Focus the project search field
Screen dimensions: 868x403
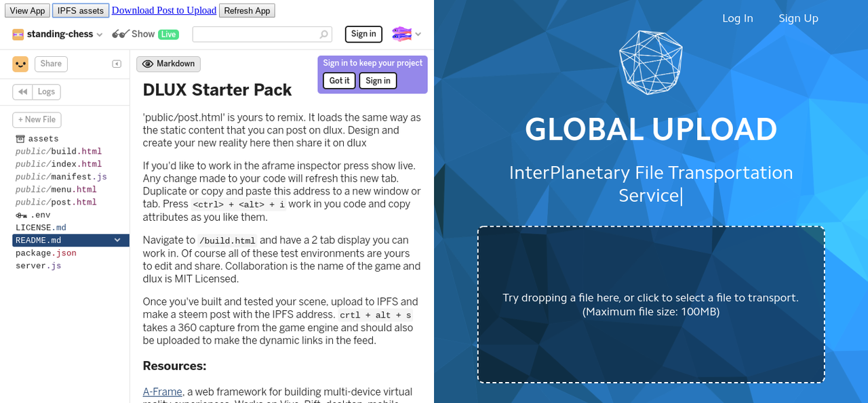pos(262,35)
